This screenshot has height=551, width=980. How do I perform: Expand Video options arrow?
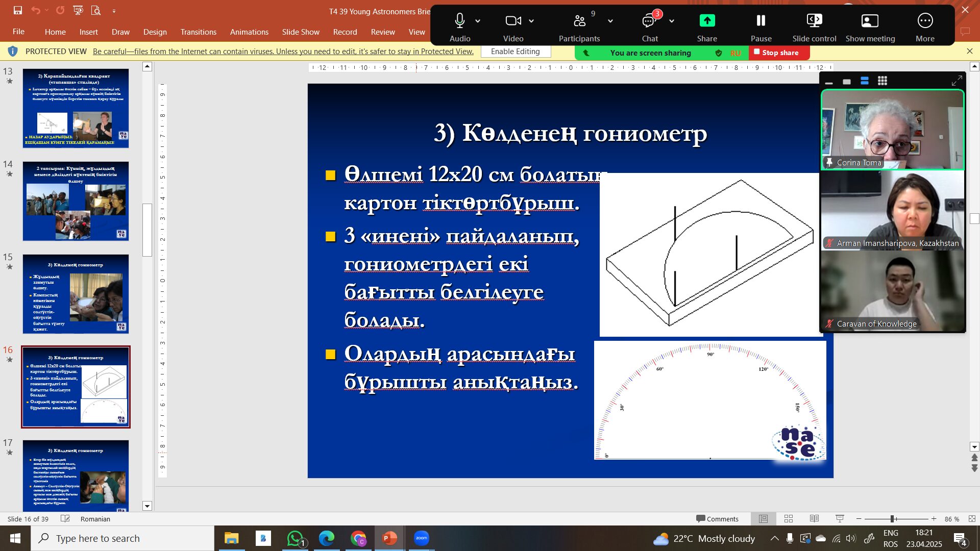[x=531, y=21]
